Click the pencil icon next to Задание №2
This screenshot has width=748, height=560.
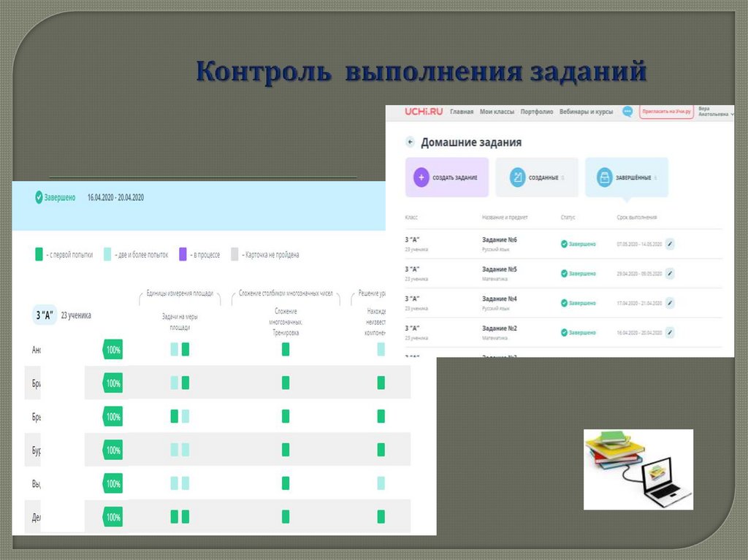pyautogui.click(x=670, y=331)
